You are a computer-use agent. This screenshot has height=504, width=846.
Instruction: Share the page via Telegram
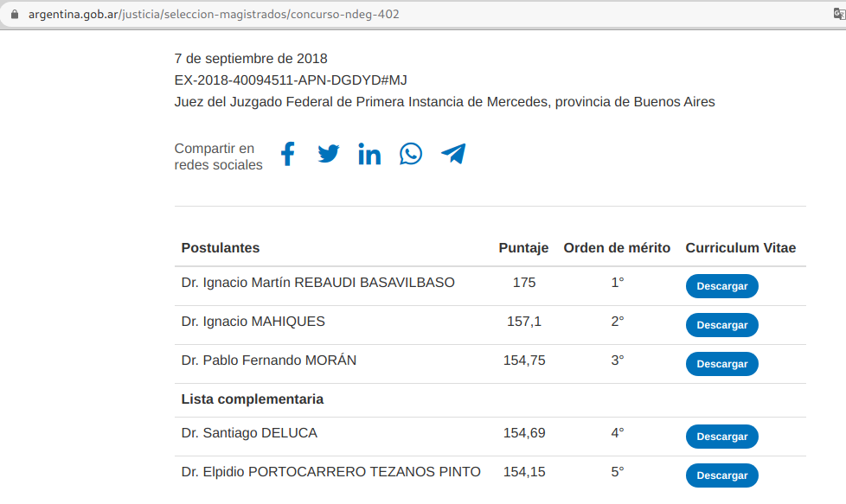tap(453, 154)
